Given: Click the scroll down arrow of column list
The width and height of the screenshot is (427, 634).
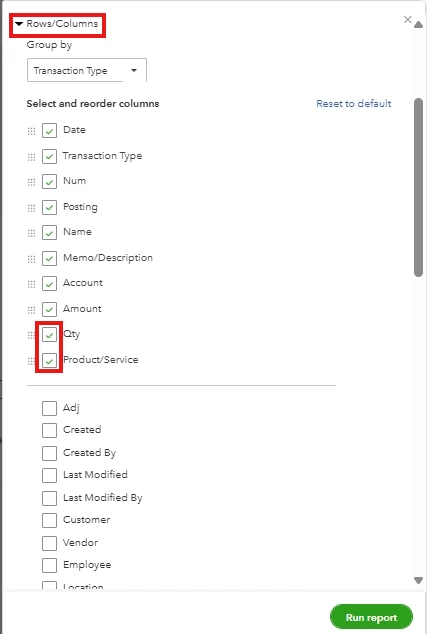Looking at the screenshot, I should pos(419,580).
